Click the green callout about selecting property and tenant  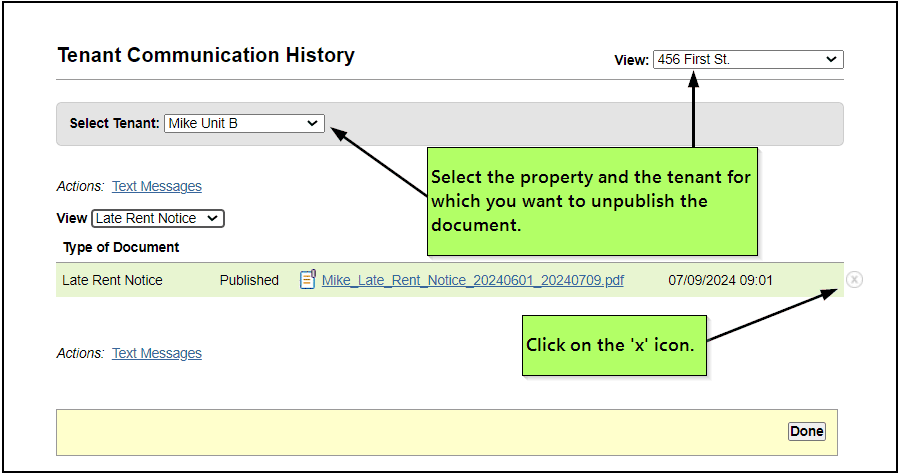click(x=592, y=201)
